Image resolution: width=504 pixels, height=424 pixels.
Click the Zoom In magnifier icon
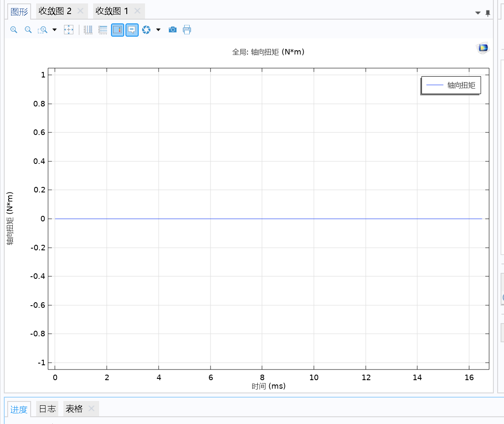(x=14, y=30)
